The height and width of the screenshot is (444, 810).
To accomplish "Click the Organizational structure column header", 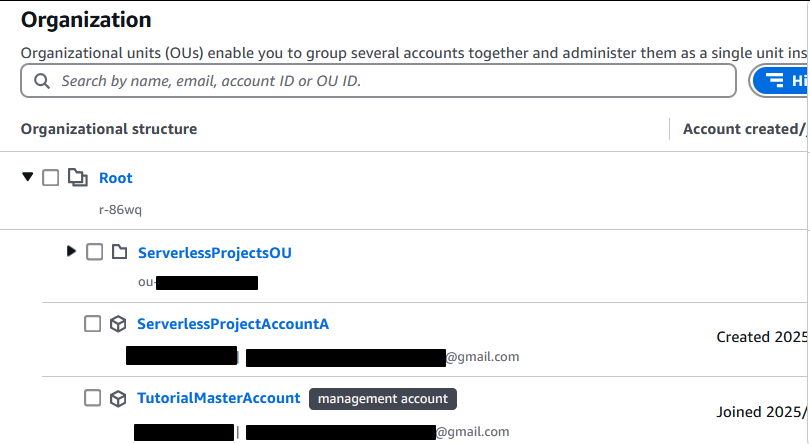I will (x=109, y=129).
